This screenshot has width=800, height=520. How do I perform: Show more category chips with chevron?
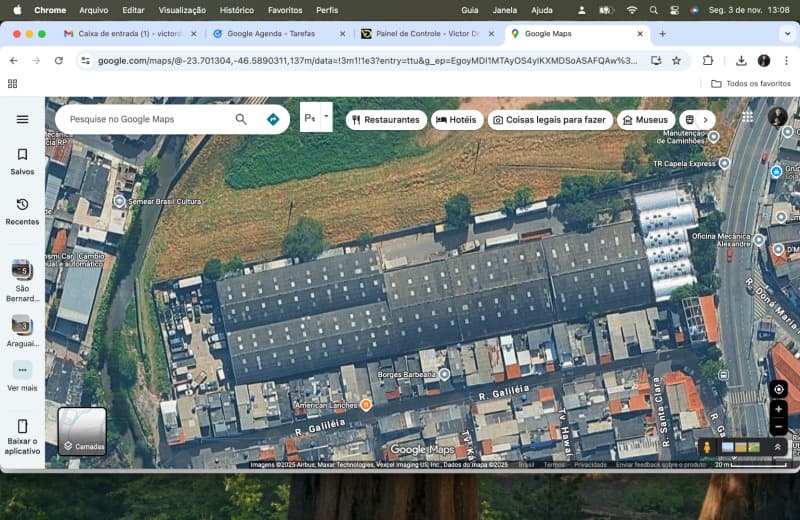pos(705,120)
